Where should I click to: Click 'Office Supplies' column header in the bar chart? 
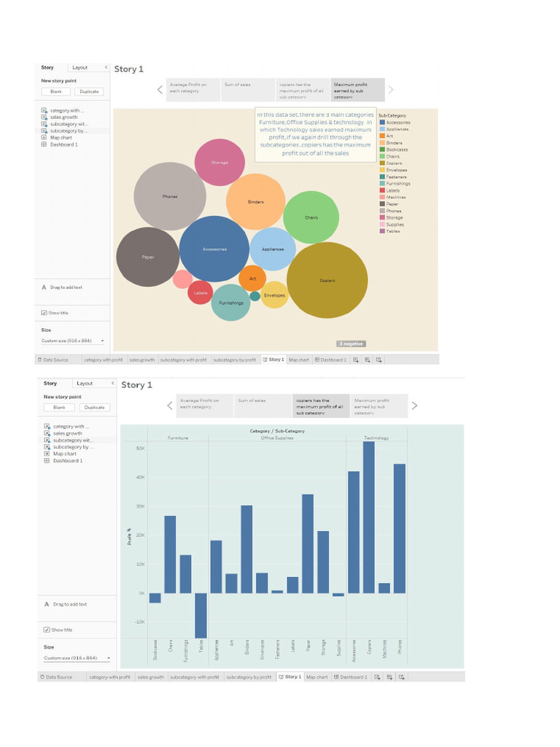click(x=277, y=438)
